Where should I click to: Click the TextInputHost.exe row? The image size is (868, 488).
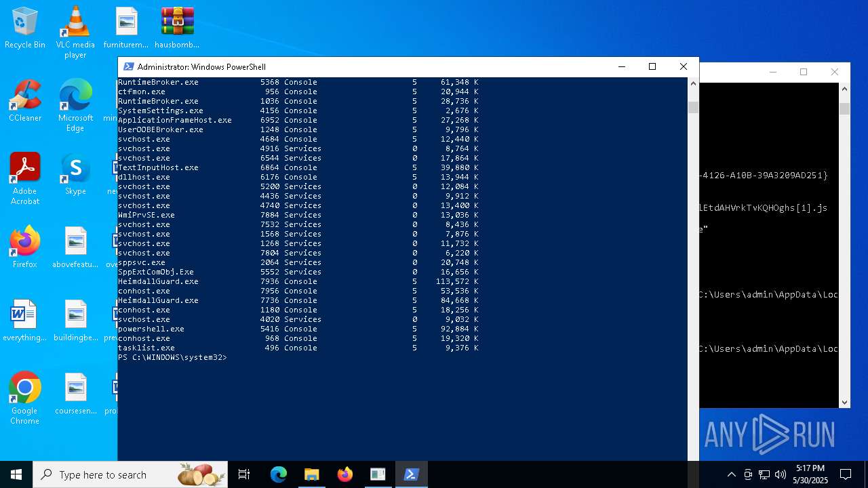pyautogui.click(x=298, y=167)
